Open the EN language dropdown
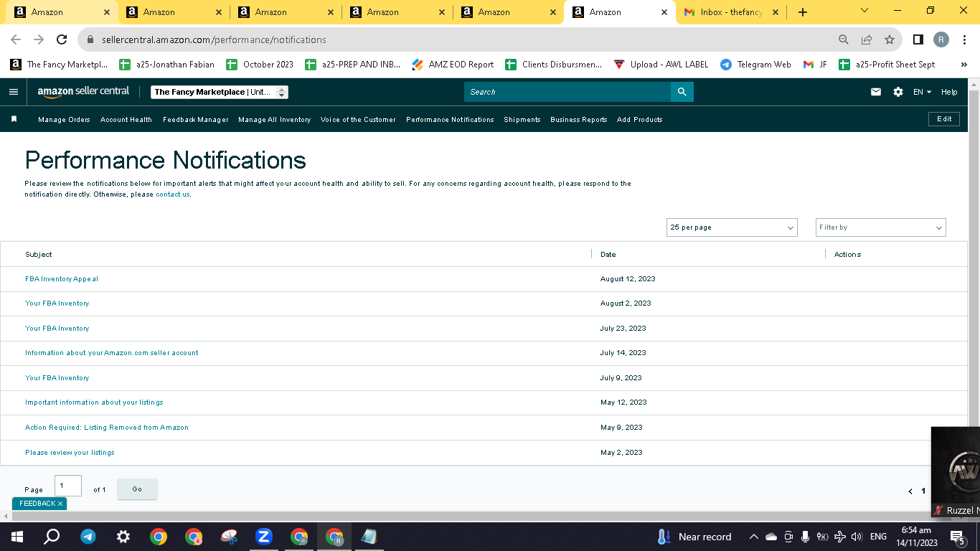This screenshot has height=551, width=980. (x=922, y=92)
